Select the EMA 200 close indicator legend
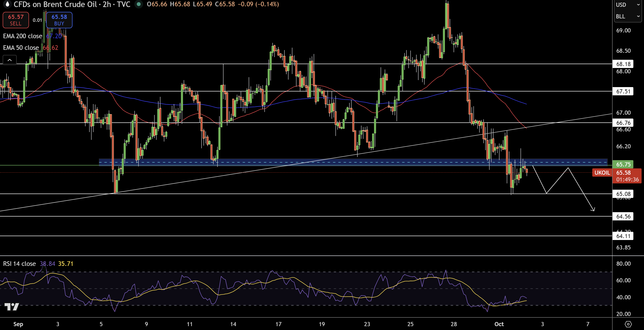The width and height of the screenshot is (644, 330). [x=22, y=36]
